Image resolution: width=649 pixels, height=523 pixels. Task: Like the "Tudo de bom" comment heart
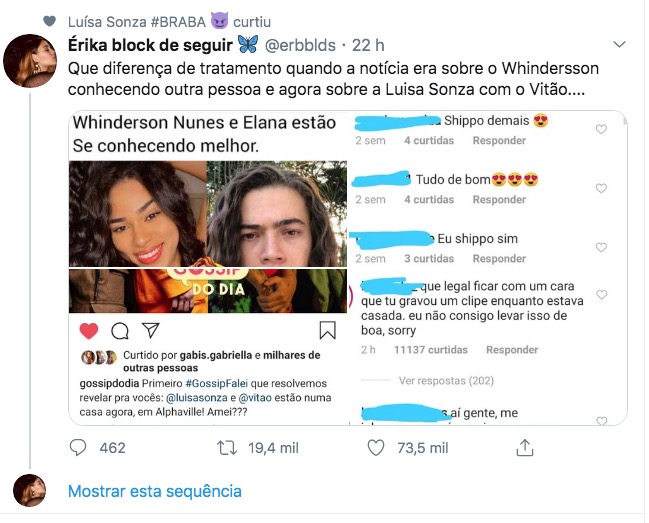tap(601, 188)
